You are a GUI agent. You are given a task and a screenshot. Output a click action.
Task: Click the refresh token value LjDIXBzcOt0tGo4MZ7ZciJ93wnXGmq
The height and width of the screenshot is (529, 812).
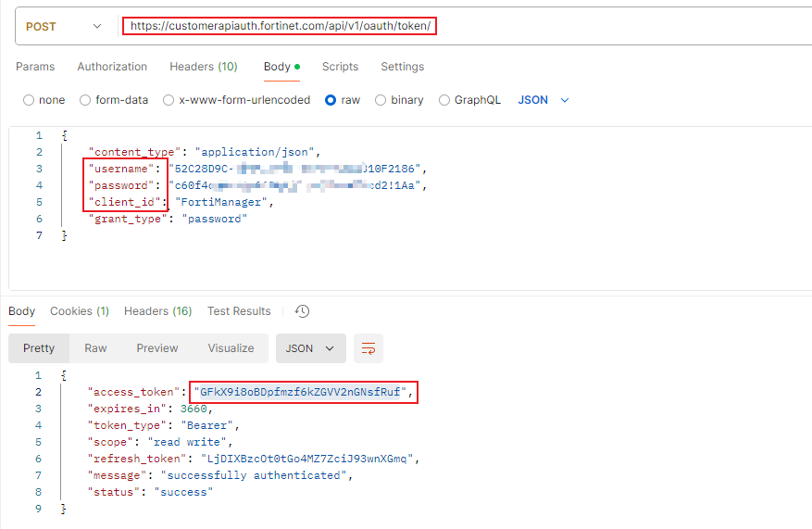tap(307, 459)
